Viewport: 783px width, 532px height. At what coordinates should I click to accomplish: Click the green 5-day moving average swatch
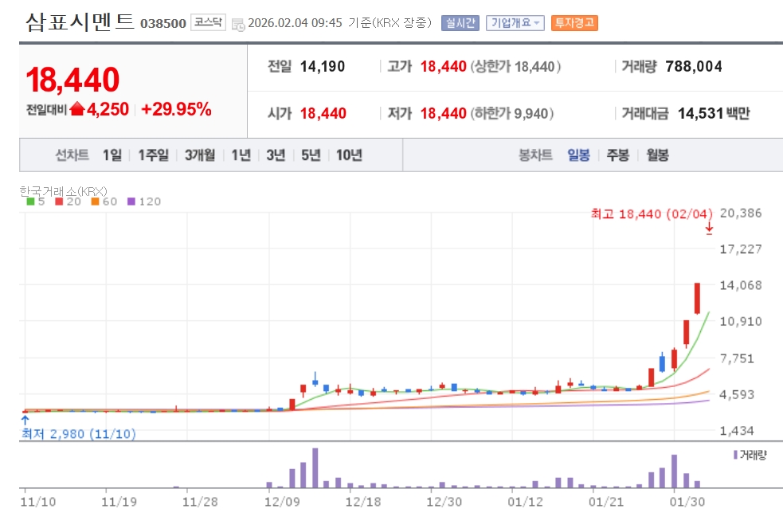(x=30, y=201)
